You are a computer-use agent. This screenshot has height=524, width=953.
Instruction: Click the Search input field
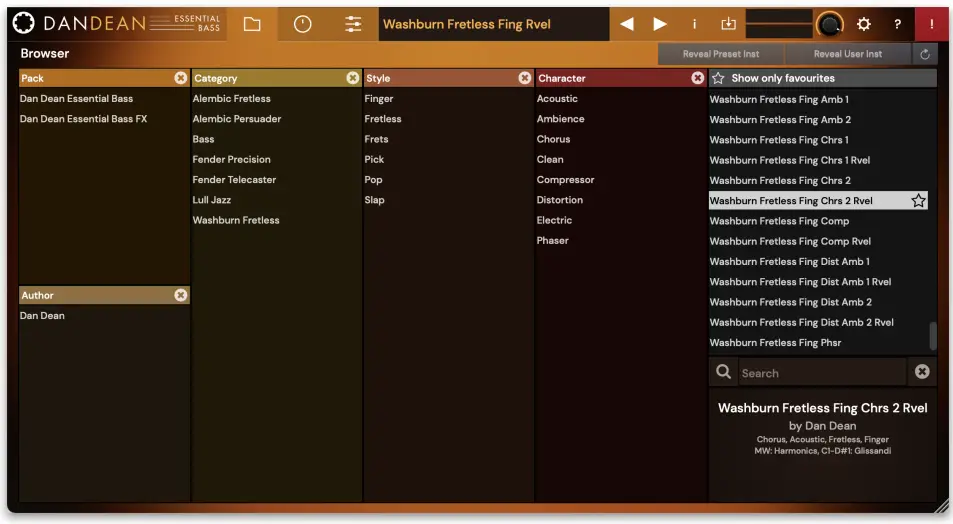(822, 373)
